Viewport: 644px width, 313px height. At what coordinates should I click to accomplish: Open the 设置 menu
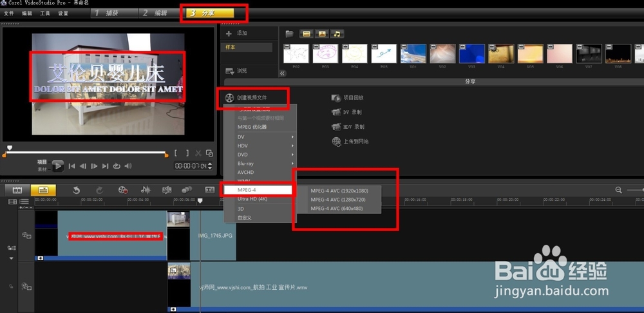tap(63, 13)
